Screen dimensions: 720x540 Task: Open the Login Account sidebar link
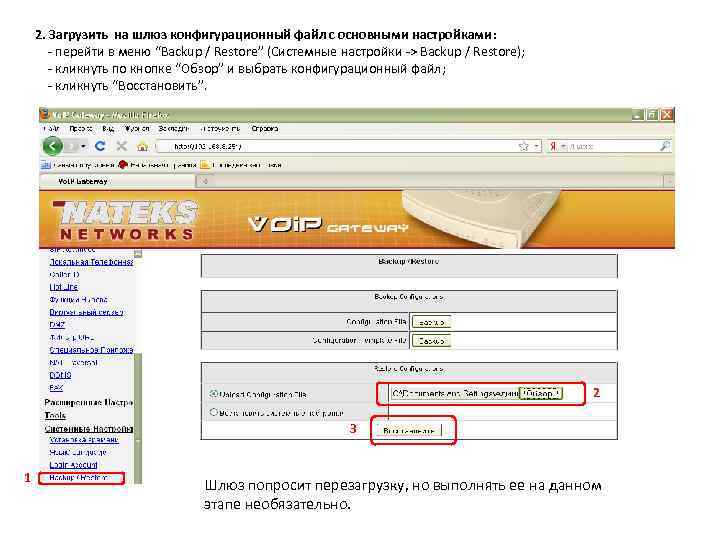click(73, 465)
